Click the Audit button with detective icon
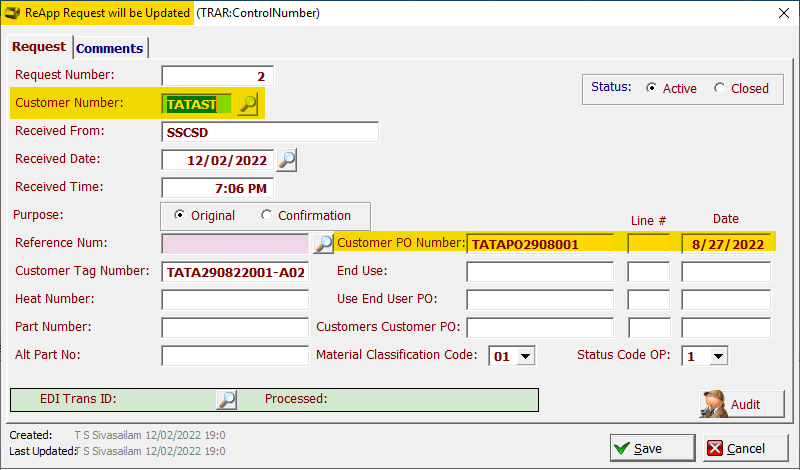This screenshot has height=470, width=800. click(x=742, y=404)
